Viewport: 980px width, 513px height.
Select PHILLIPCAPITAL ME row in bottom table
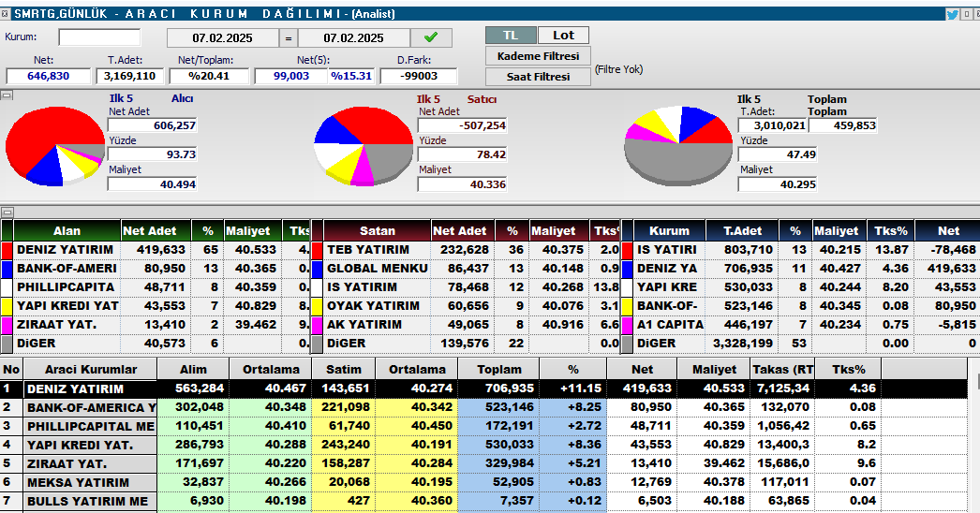coord(484,426)
